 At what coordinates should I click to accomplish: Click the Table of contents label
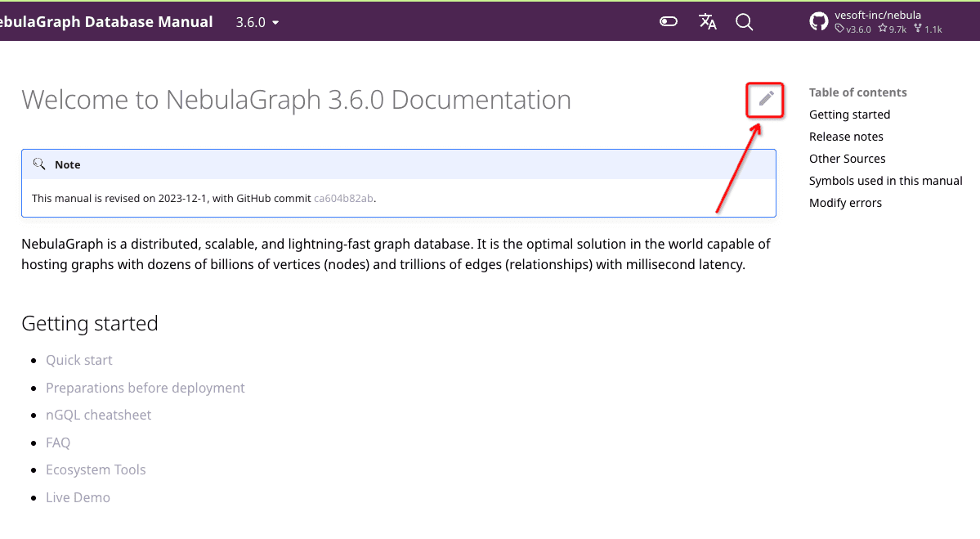pyautogui.click(x=857, y=92)
